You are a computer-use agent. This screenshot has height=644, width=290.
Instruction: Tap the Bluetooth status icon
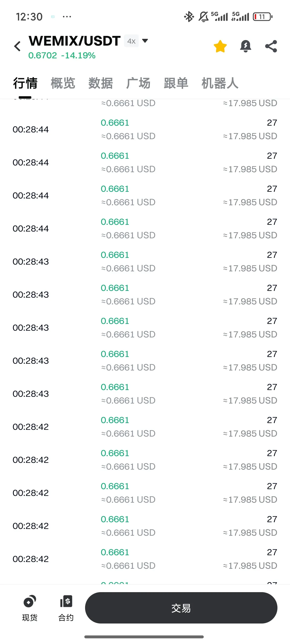[189, 17]
